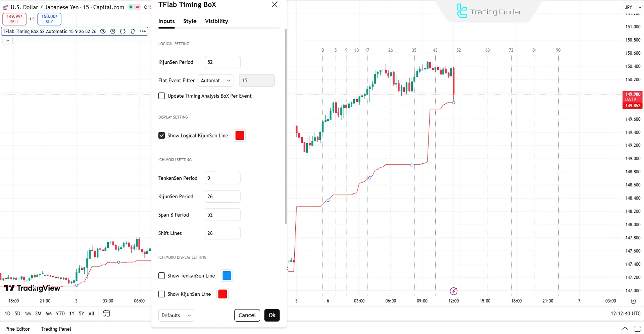Switch to the Style tab
The height and width of the screenshot is (334, 644).
(x=190, y=21)
